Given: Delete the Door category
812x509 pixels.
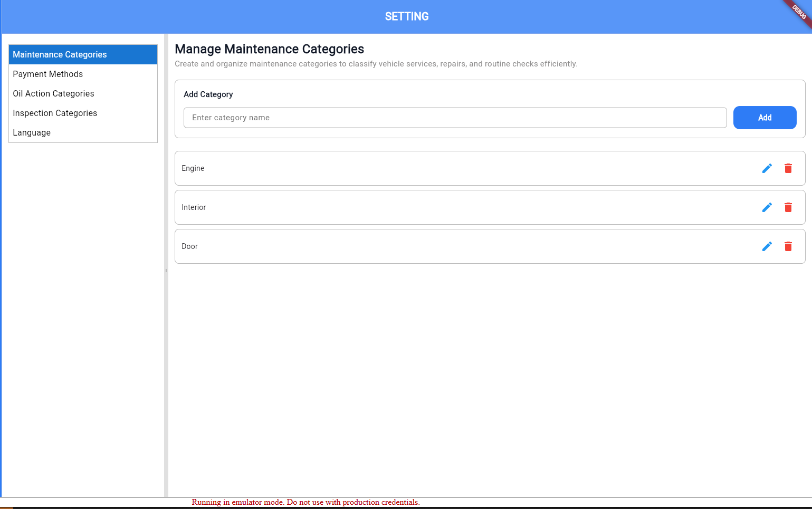Looking at the screenshot, I should tap(788, 246).
